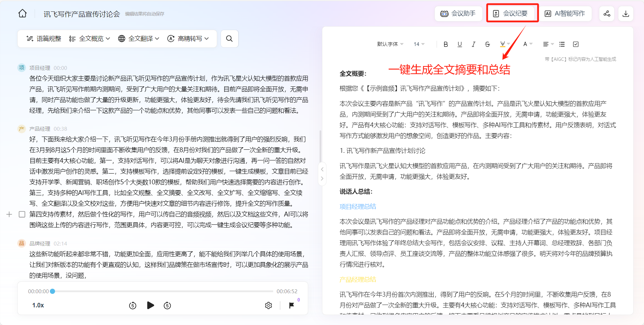Apply highlight color marker
The image size is (644, 325).
[503, 44]
